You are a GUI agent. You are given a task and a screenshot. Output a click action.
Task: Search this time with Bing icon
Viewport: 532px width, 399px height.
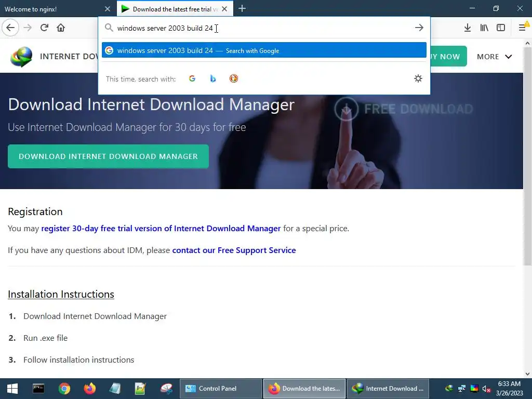212,79
